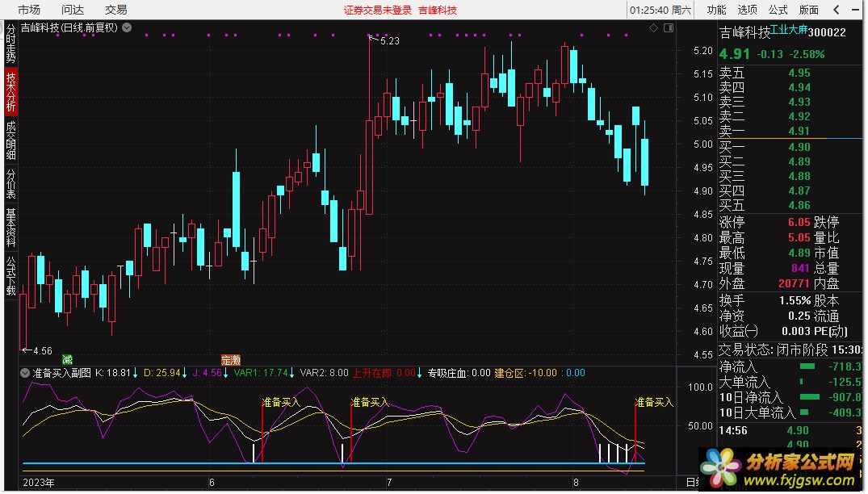Click the 交易状态 闭市阶段 line
The height and width of the screenshot is (494, 868).
[790, 350]
